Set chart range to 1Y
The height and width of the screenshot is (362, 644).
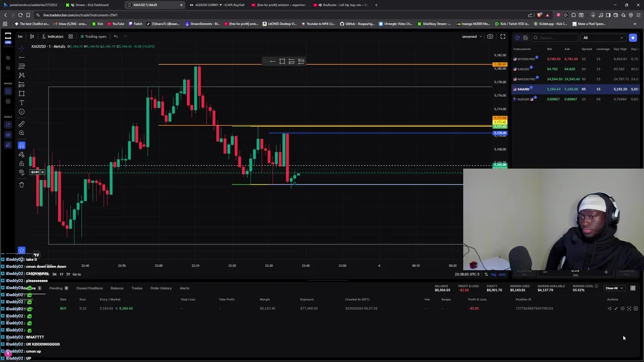pos(61,274)
